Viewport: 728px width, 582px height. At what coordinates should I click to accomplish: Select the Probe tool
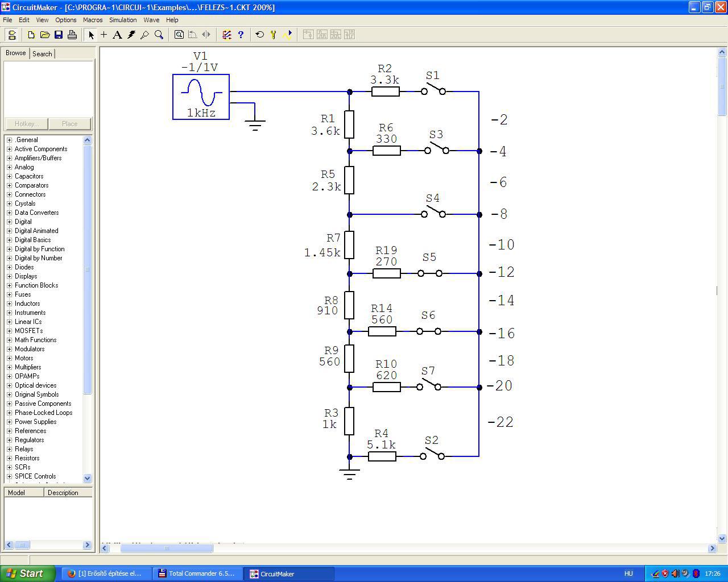pos(145,35)
